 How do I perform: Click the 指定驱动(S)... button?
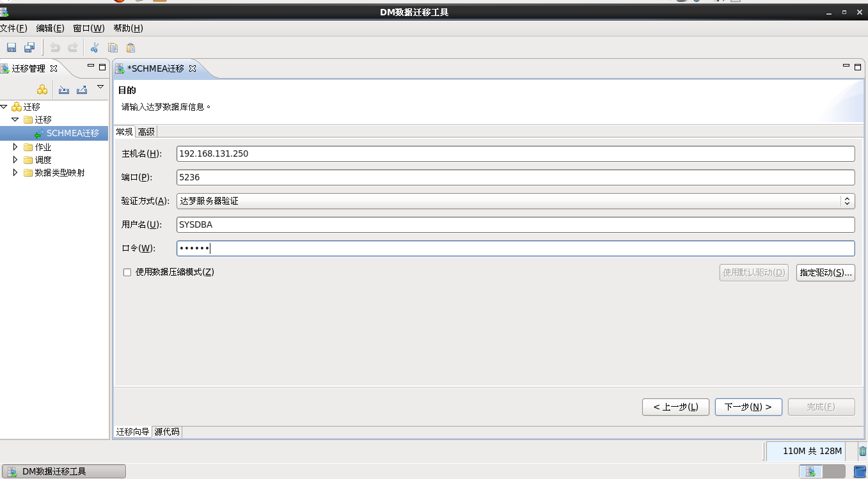coord(826,272)
